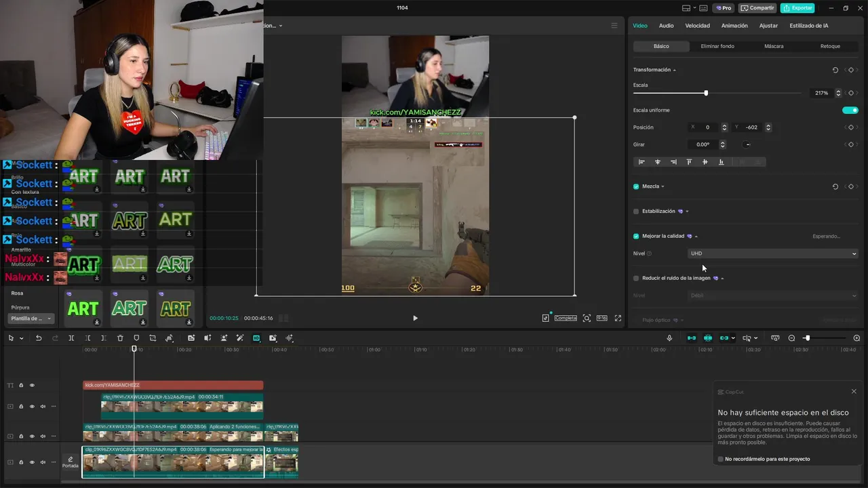Collapse the Transformación section
This screenshot has height=488, width=868.
point(674,70)
